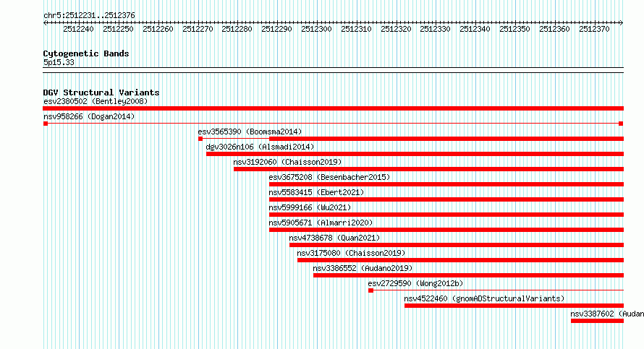Viewport: 644px width, 349px height.
Task: Click ruler position 2512260
Action: click(x=158, y=29)
